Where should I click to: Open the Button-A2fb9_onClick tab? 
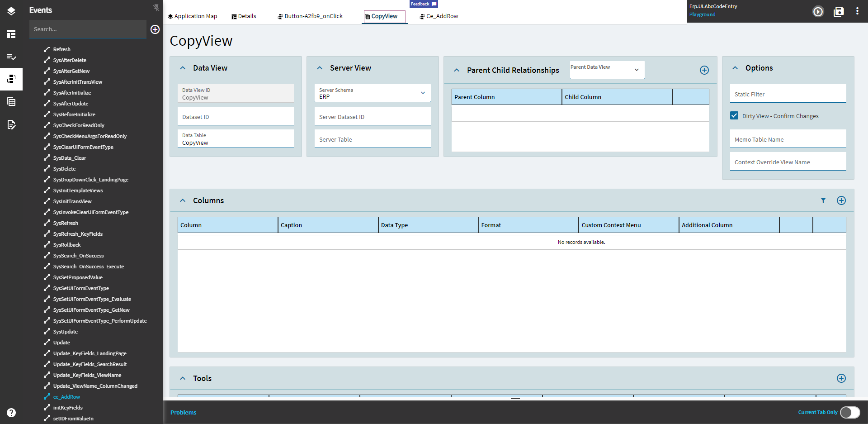tap(310, 16)
